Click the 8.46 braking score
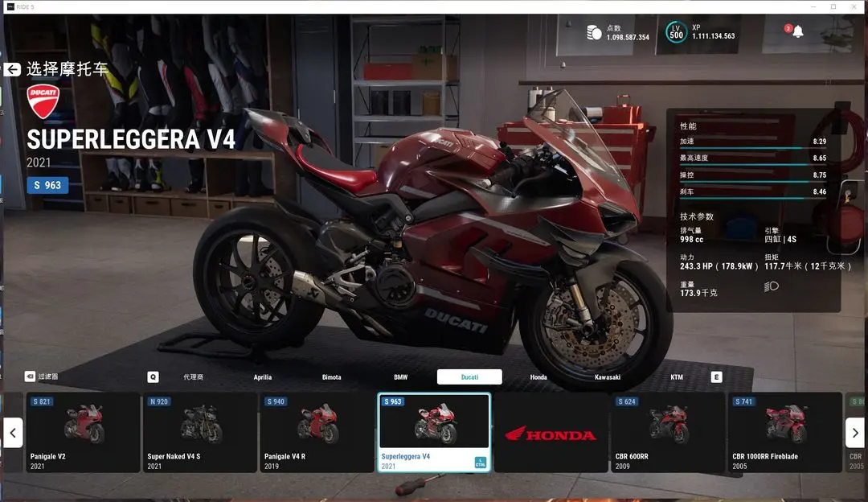 (819, 191)
